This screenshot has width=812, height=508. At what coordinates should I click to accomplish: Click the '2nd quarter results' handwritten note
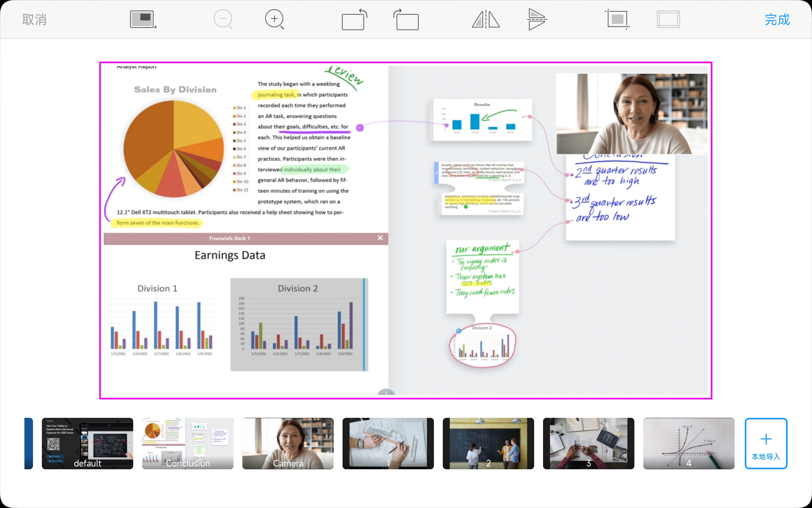click(x=616, y=175)
